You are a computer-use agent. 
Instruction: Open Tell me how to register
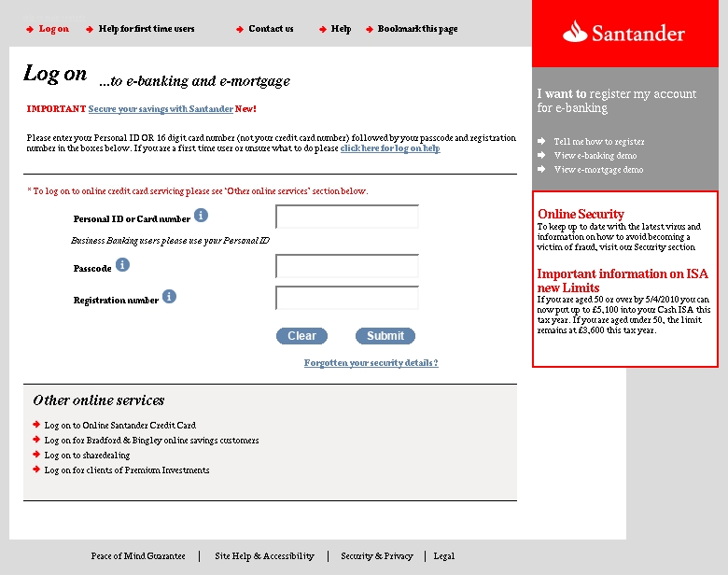599,141
